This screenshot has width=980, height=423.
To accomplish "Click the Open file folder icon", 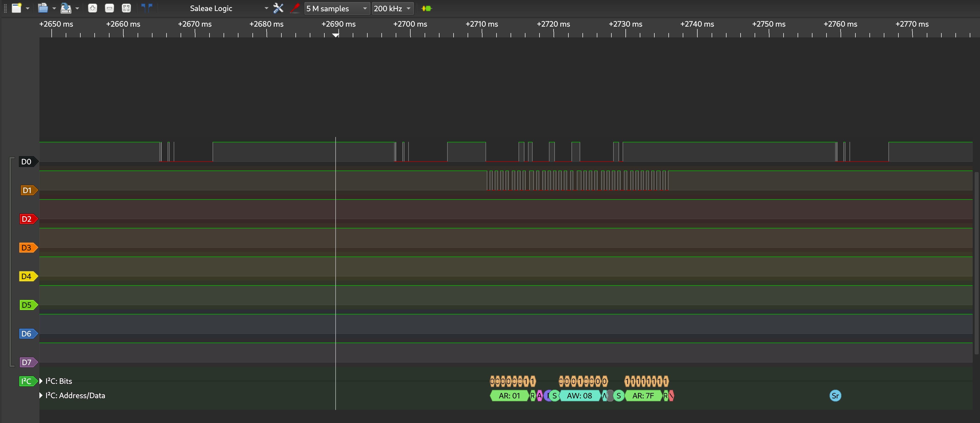I will (x=43, y=8).
